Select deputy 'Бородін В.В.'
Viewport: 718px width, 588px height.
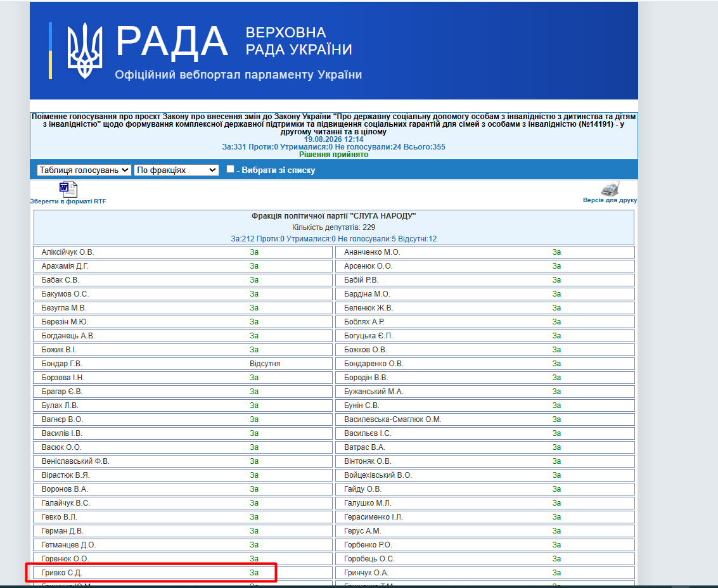tap(366, 378)
